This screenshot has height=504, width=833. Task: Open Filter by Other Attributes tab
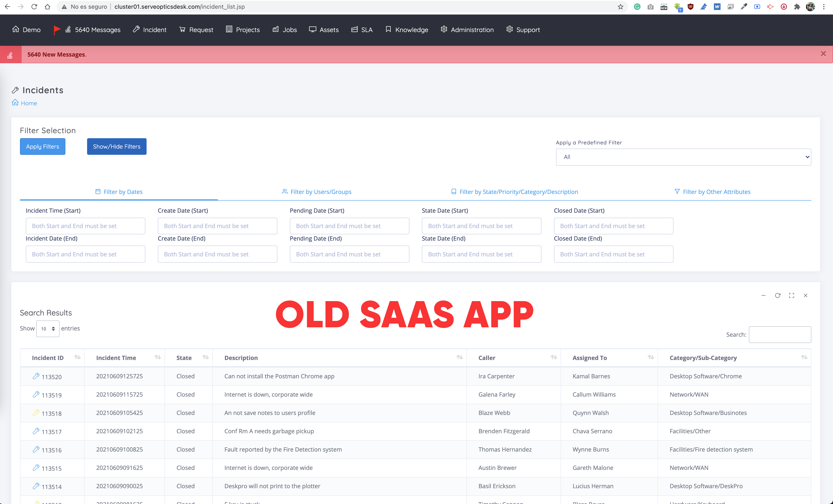(712, 192)
